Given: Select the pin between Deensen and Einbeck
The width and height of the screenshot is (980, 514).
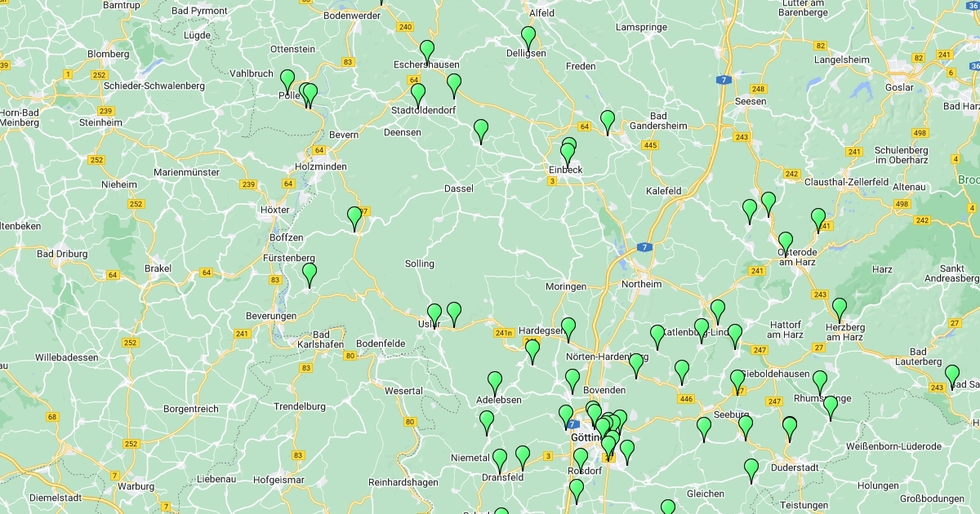Looking at the screenshot, I should click(481, 131).
